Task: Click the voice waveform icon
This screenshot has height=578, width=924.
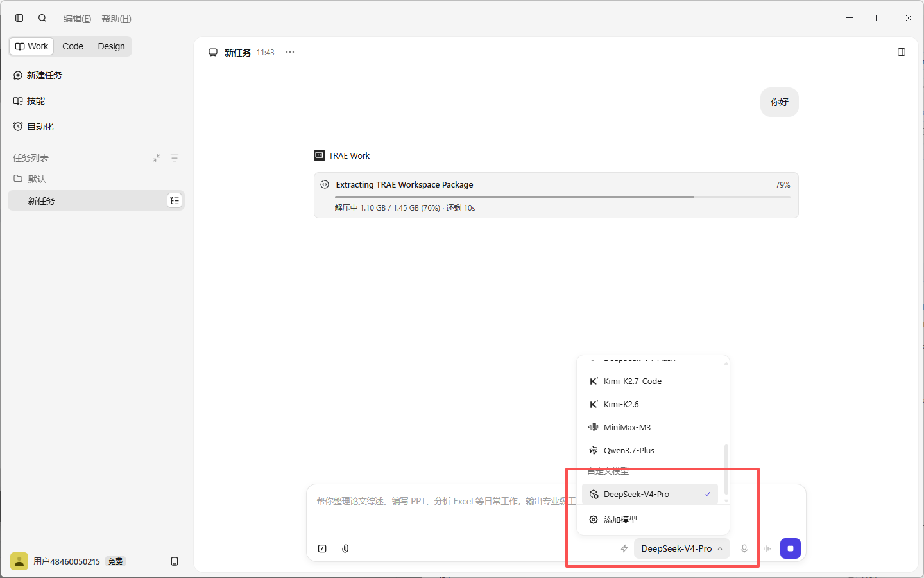Action: pyautogui.click(x=767, y=548)
